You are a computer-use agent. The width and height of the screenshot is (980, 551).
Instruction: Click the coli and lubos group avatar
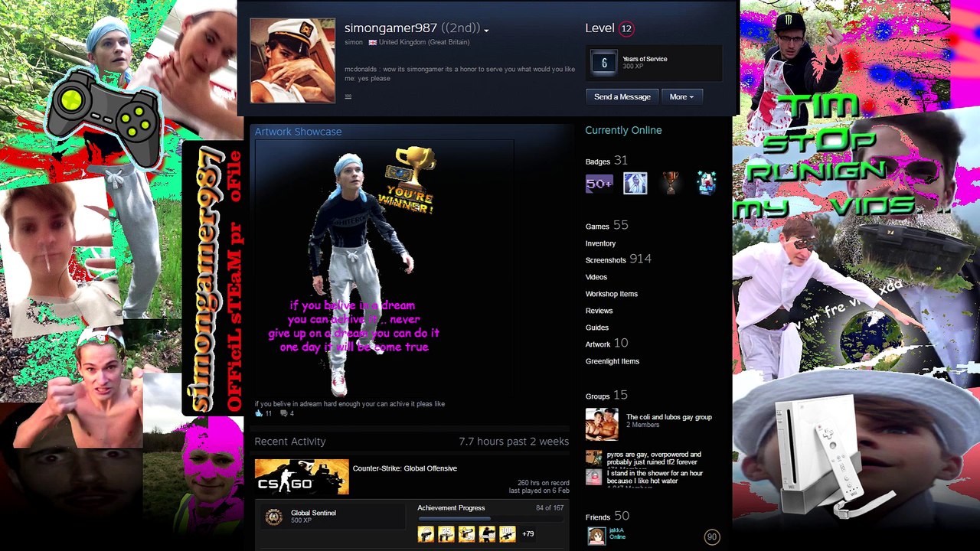602,424
